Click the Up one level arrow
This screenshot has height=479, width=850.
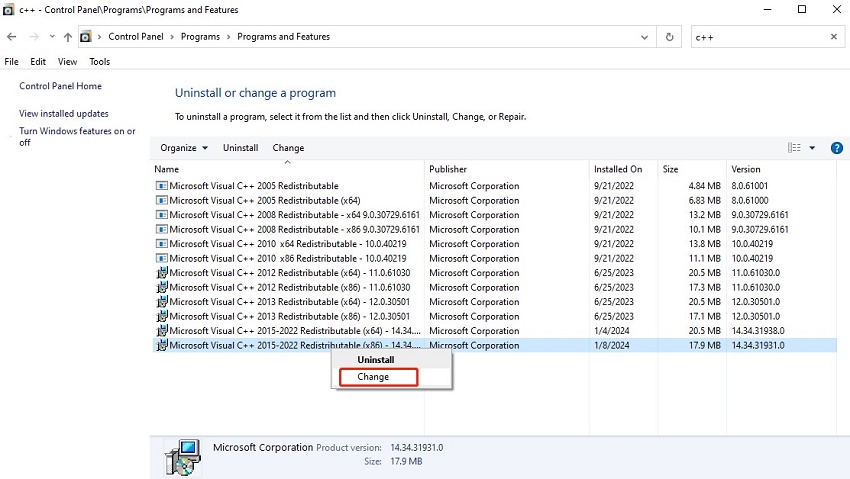pyautogui.click(x=68, y=37)
